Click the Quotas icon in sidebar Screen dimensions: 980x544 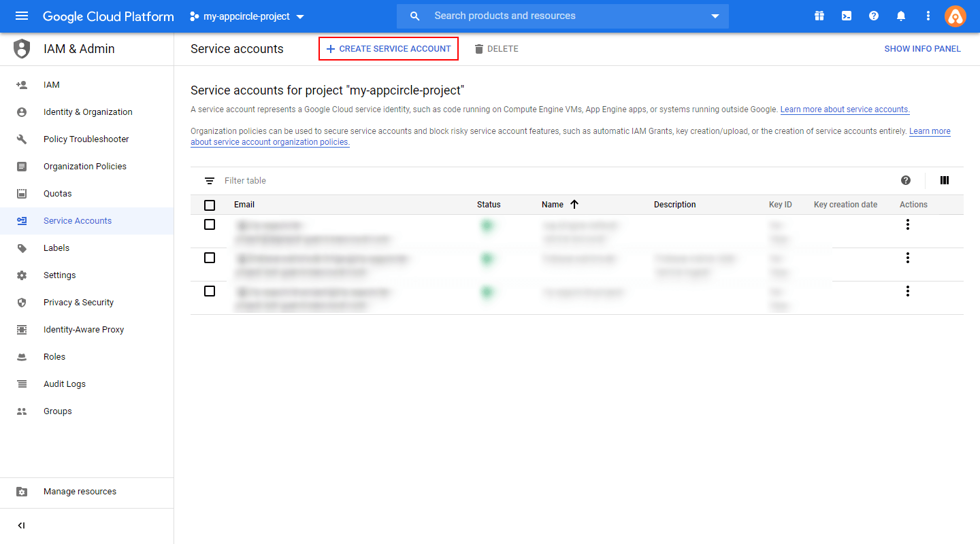coord(22,194)
